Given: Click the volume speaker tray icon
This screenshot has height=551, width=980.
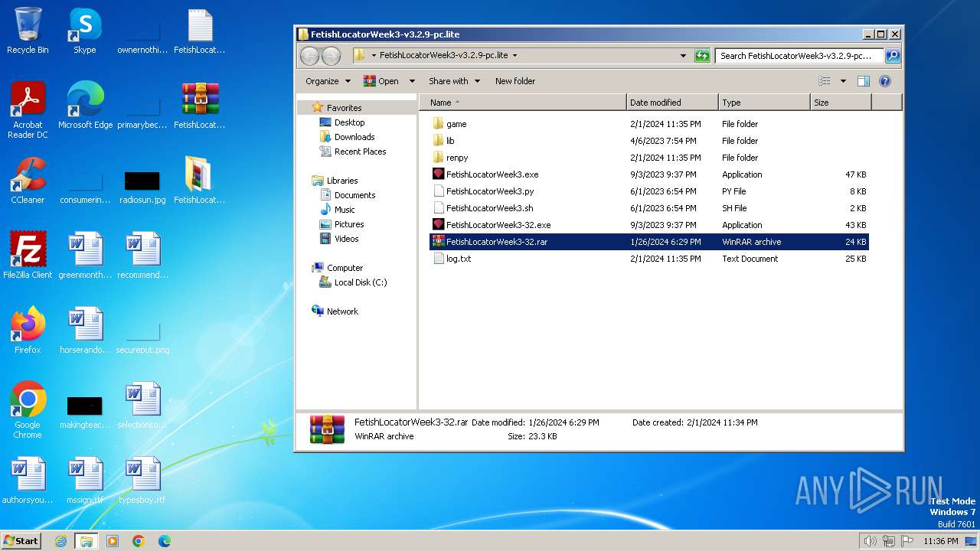Looking at the screenshot, I should point(871,541).
